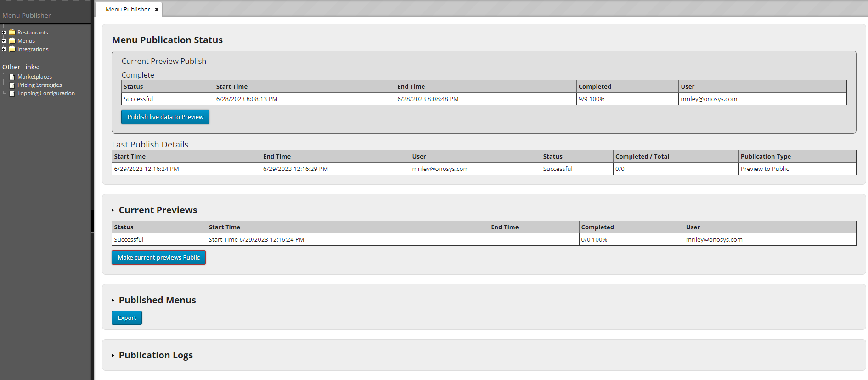Image resolution: width=868 pixels, height=380 pixels.
Task: Open the Marketplaces link
Action: pyautogui.click(x=34, y=77)
